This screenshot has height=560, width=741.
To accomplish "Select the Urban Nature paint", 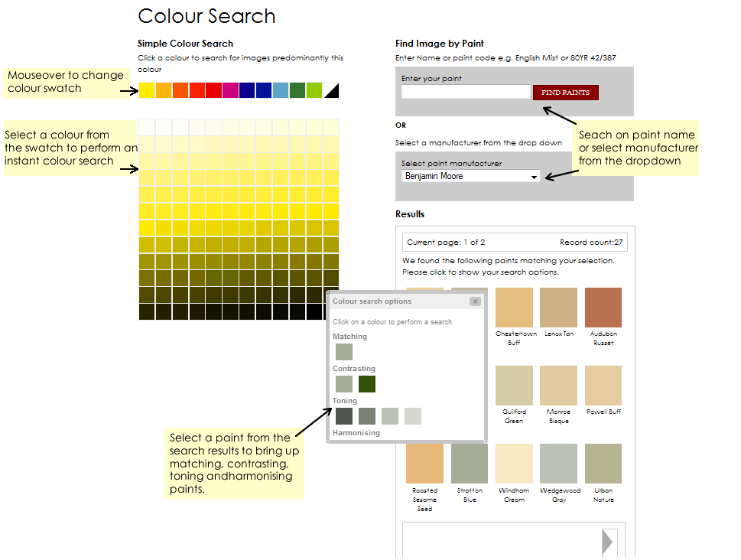I will [x=603, y=464].
